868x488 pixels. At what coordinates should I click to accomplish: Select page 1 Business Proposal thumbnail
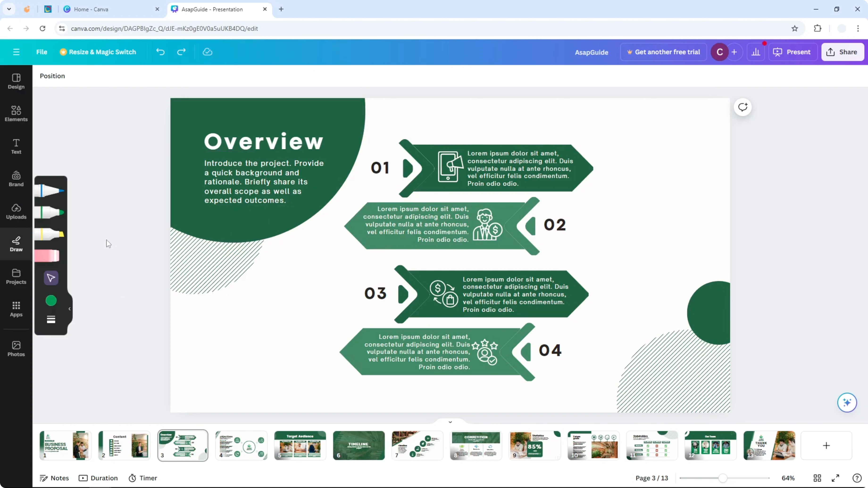(x=65, y=445)
